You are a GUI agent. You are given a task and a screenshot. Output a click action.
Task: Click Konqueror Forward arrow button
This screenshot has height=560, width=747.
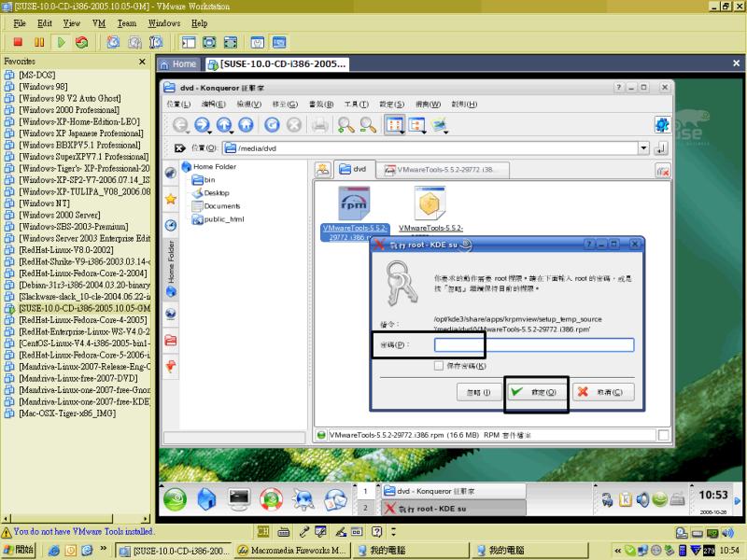pos(202,125)
